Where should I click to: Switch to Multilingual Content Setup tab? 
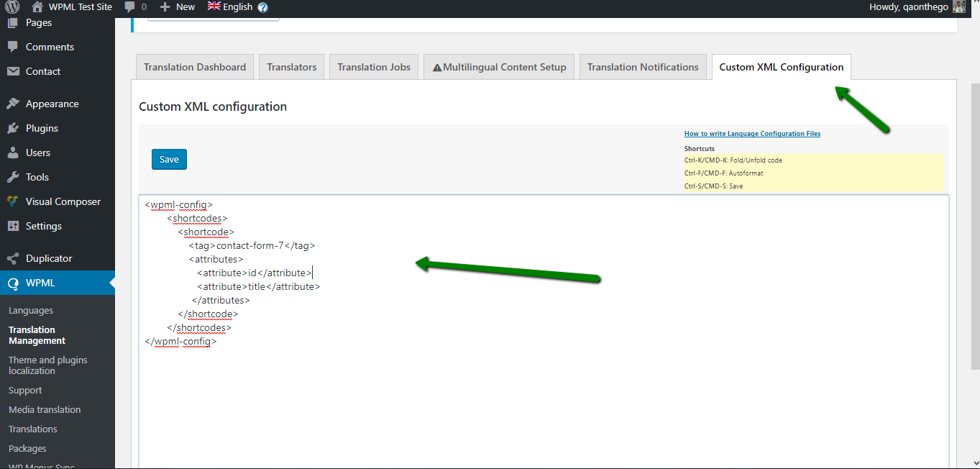click(499, 67)
